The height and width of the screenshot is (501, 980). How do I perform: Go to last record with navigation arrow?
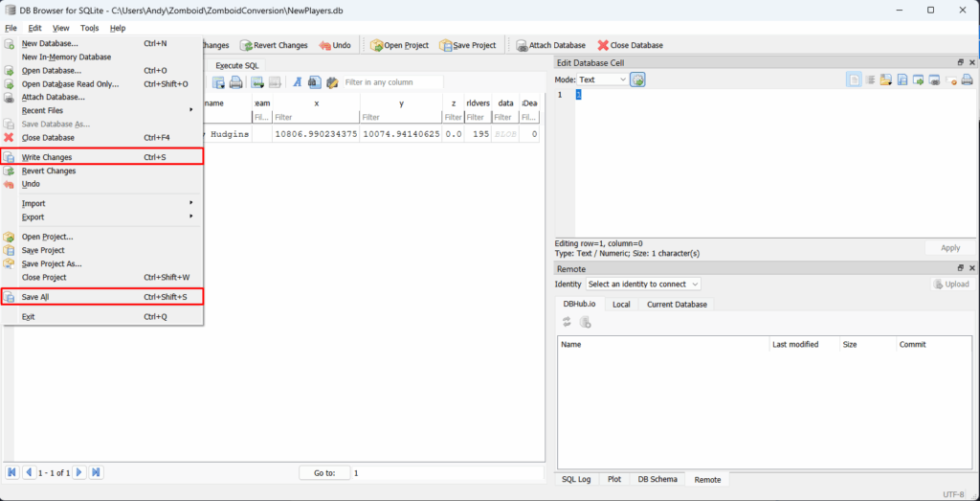click(97, 472)
